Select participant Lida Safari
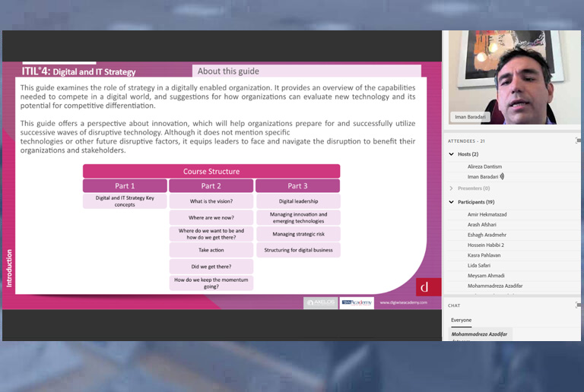The image size is (584, 392). tap(479, 265)
